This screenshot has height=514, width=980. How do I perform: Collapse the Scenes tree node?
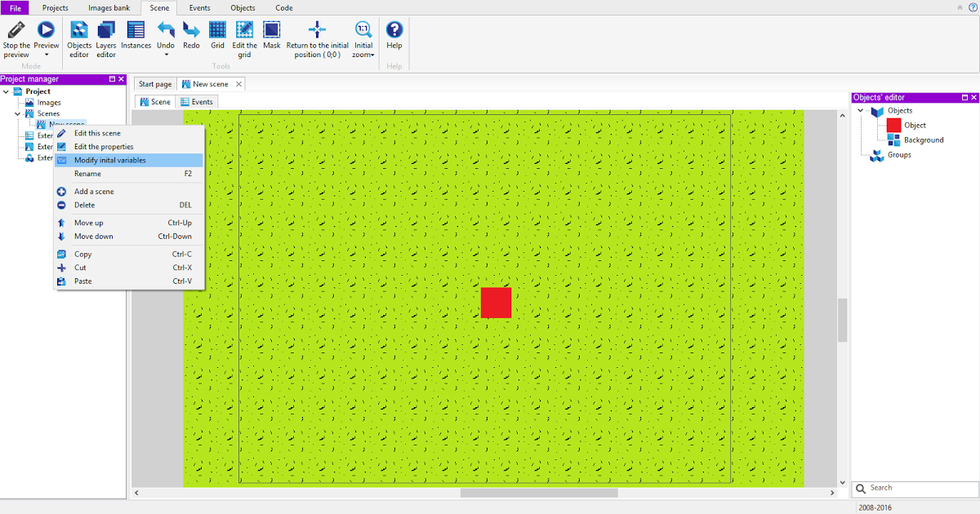coord(17,113)
